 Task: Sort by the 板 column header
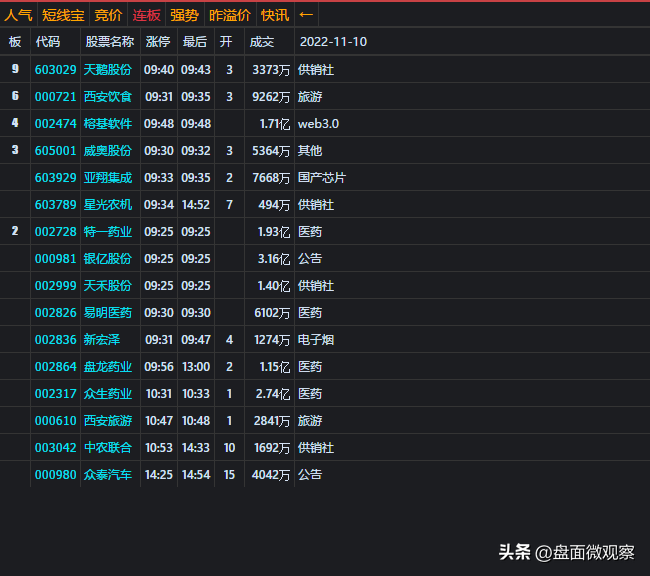[x=15, y=41]
